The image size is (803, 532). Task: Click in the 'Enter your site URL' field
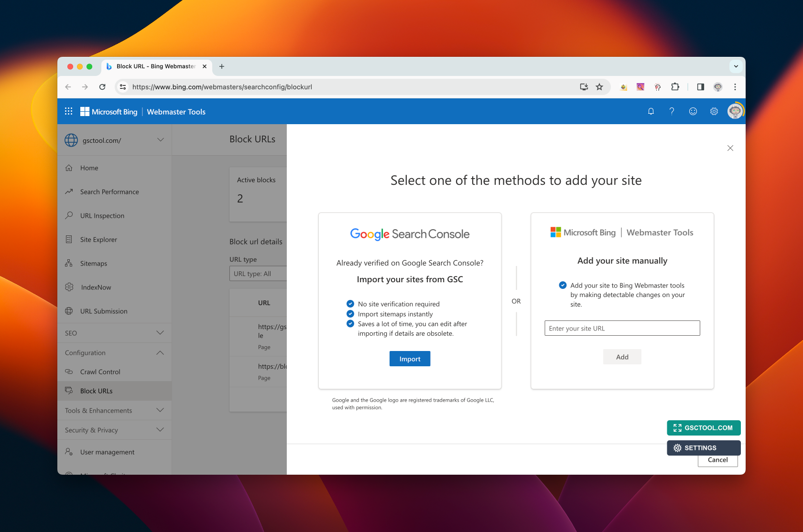(x=622, y=328)
